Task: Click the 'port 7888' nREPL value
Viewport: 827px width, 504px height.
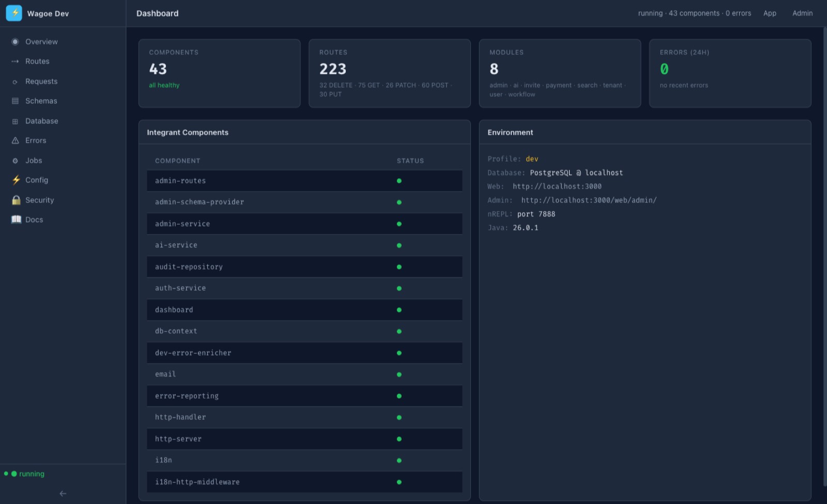Action: [x=536, y=214]
